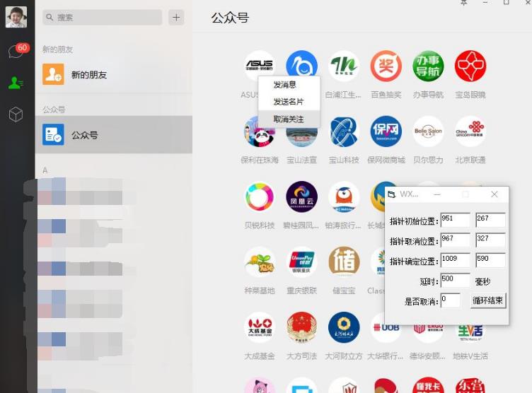The width and height of the screenshot is (532, 393).
Task: Open the 地铁V生活 account icon
Action: [x=470, y=333]
